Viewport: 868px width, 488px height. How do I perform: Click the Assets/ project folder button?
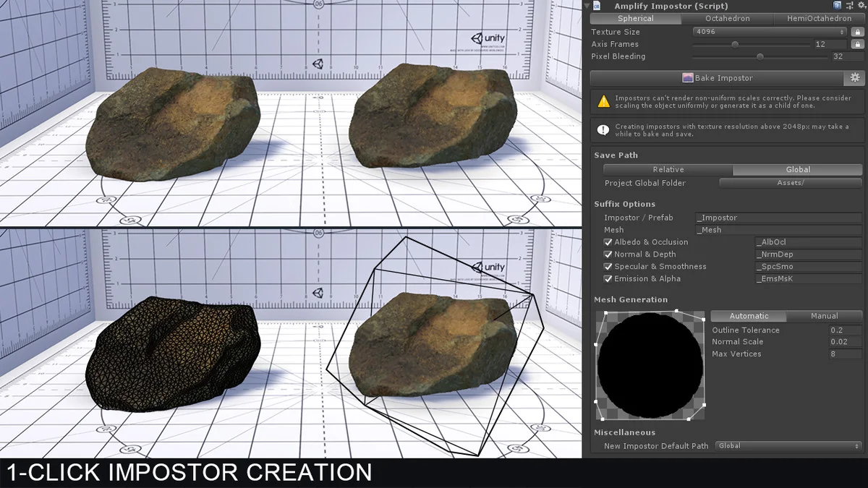[791, 183]
